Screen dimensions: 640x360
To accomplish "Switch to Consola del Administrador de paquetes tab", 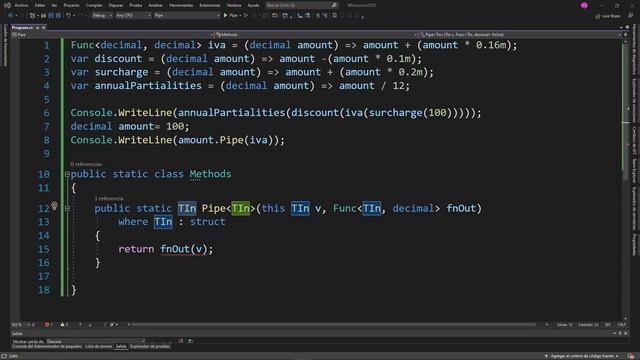I will coord(47,347).
